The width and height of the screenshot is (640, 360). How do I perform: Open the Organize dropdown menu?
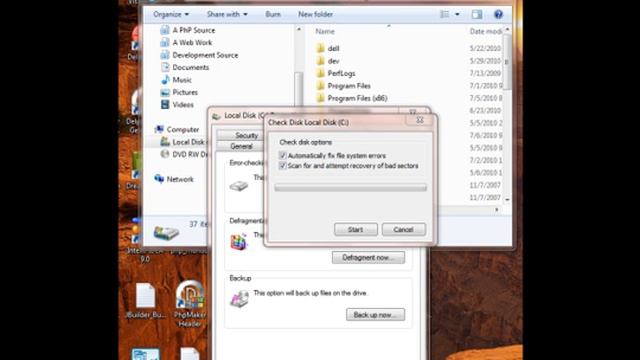pyautogui.click(x=171, y=14)
